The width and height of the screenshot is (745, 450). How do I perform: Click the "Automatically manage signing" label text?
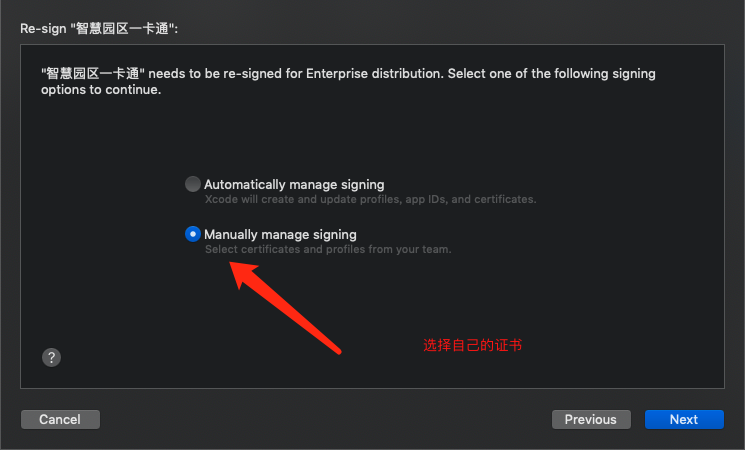[294, 184]
